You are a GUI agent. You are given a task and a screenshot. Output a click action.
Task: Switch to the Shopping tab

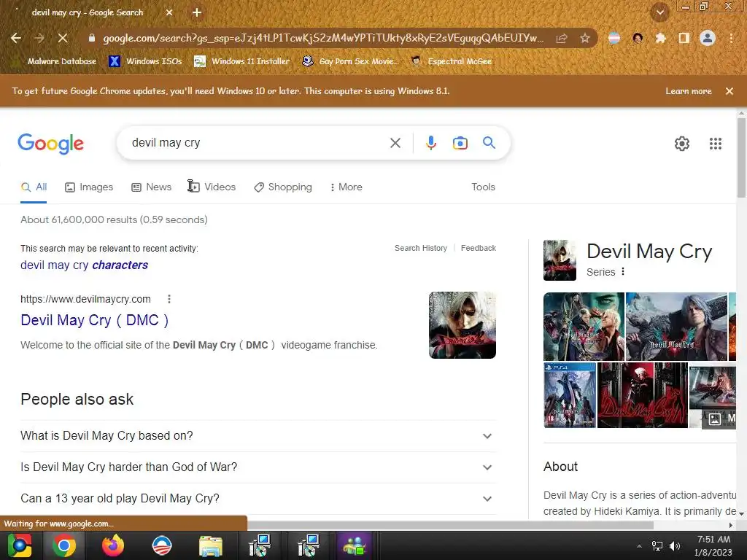(x=283, y=187)
